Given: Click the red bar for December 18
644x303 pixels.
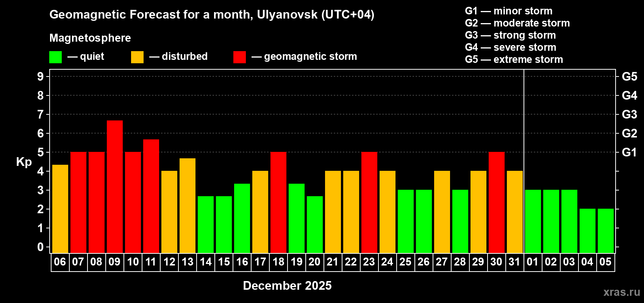Looking at the screenshot, I should pyautogui.click(x=278, y=203).
